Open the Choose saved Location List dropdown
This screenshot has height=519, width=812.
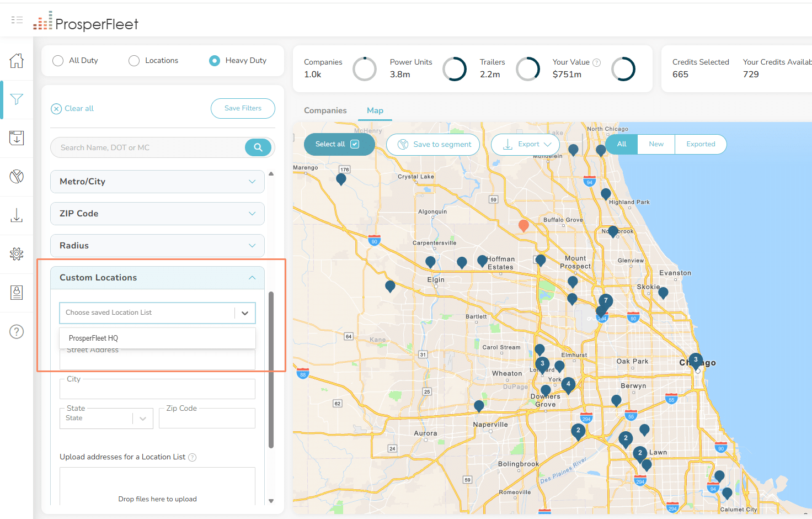click(x=157, y=313)
